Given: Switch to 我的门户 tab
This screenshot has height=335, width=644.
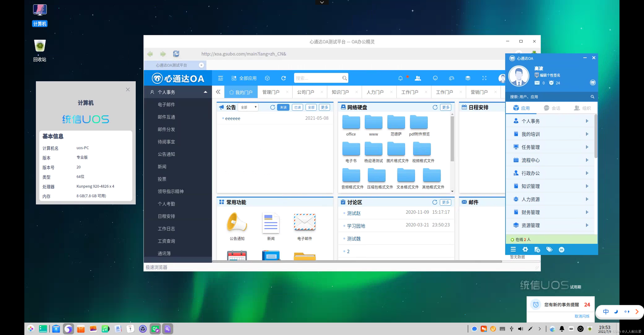Looking at the screenshot, I should click(241, 92).
